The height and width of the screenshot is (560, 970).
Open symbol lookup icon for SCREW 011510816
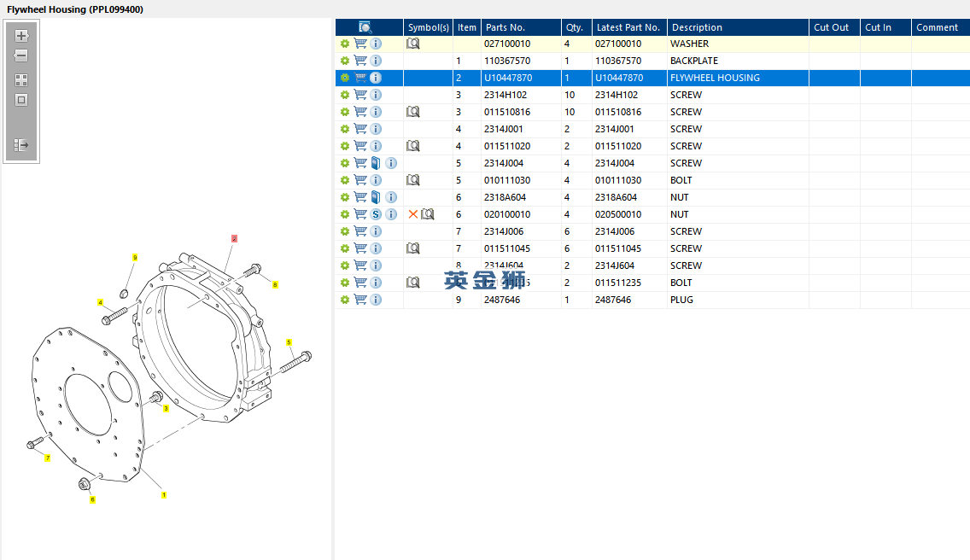click(x=412, y=112)
